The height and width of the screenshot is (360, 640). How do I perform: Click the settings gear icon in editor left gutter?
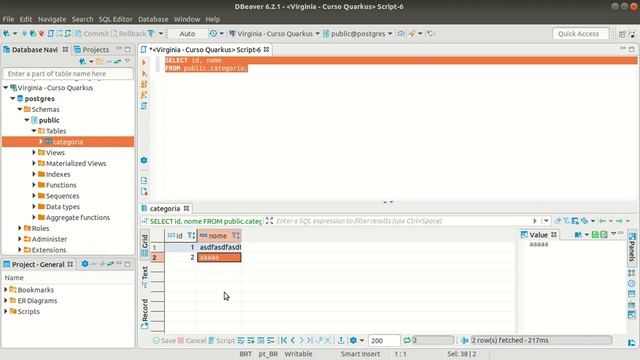pos(144,160)
